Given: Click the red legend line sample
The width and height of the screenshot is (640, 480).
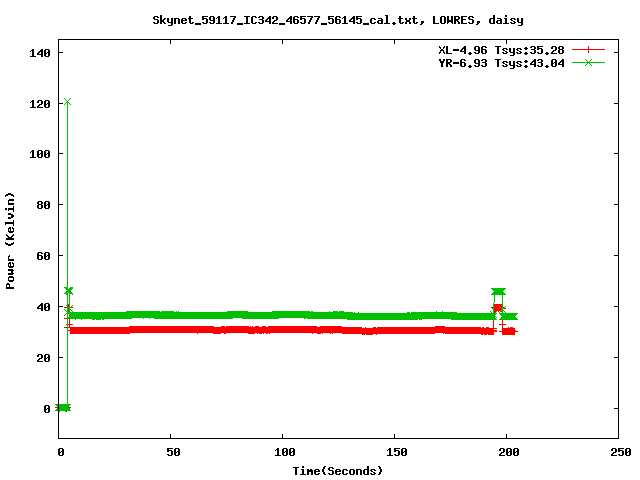Looking at the screenshot, I should click(588, 50).
